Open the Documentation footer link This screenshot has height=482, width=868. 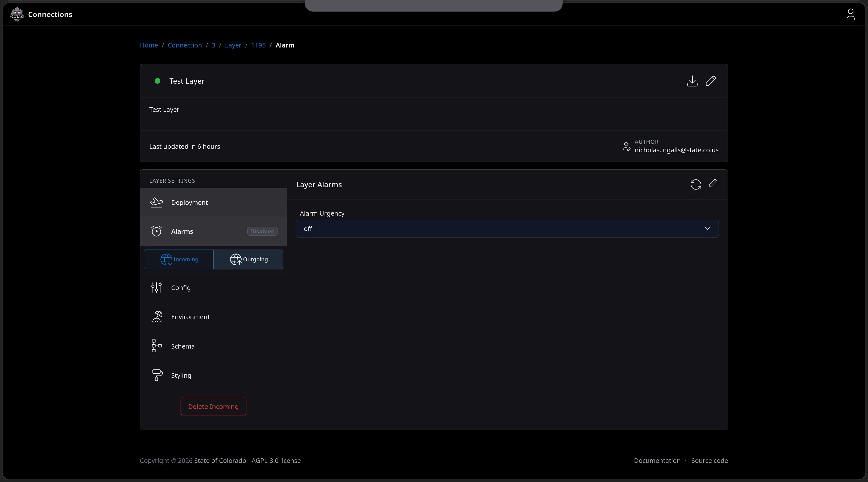point(657,460)
